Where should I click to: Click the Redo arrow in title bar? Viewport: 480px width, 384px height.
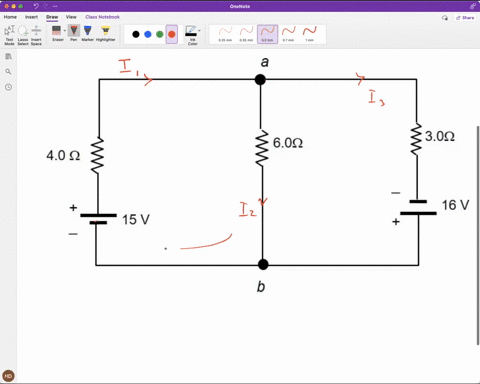point(46,6)
